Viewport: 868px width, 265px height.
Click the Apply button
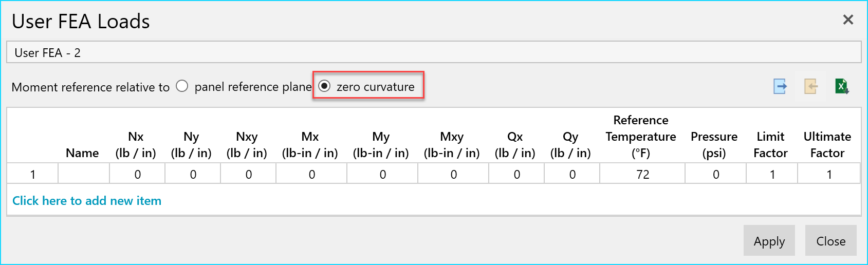click(769, 240)
